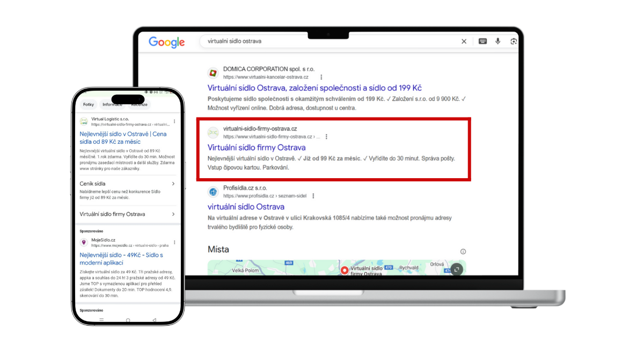
Task: Click the info icon beside Místa heading
Action: coord(463,251)
